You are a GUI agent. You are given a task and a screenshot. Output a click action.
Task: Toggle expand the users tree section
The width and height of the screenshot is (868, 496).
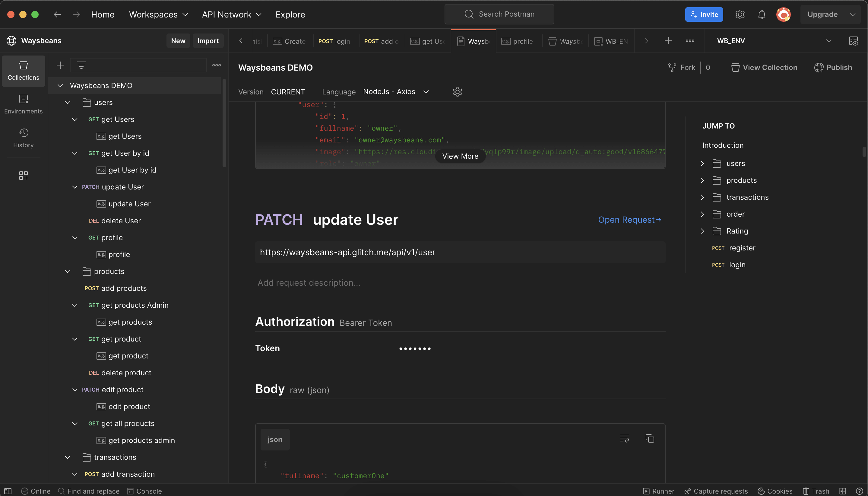pyautogui.click(x=67, y=103)
